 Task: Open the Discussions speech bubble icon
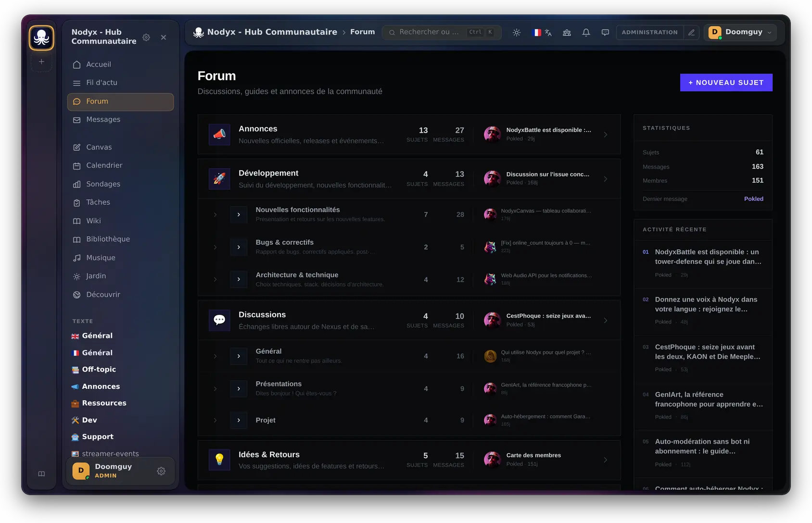coord(219,320)
